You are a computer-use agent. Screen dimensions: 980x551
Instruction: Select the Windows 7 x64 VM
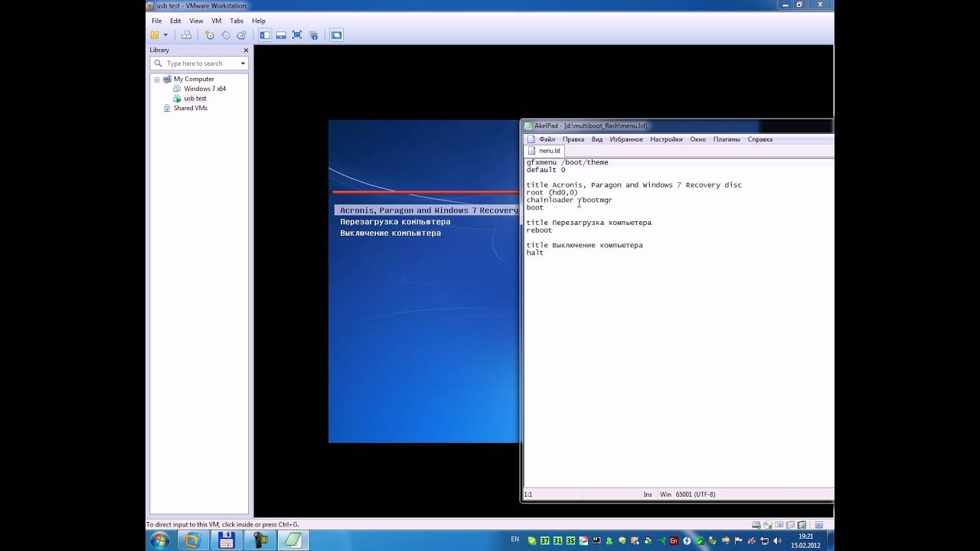pyautogui.click(x=204, y=89)
